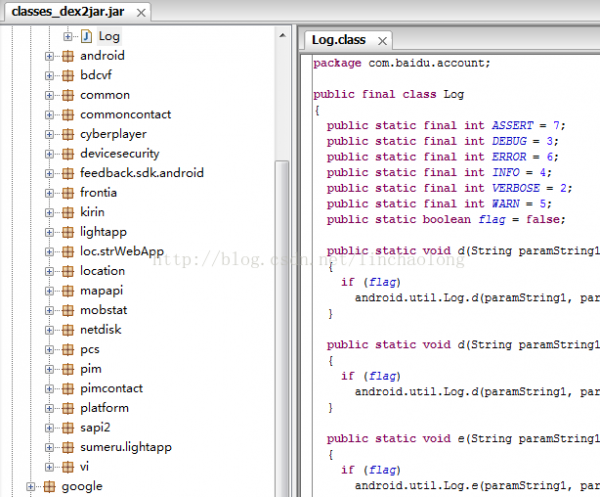600x497 pixels.
Task: Click the tree scrollbar up arrow
Action: pos(282,36)
